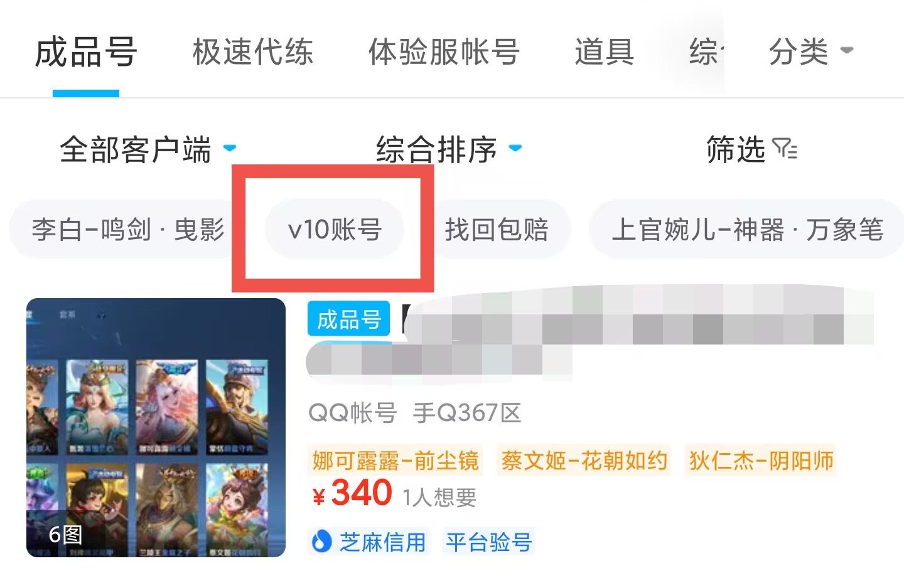The height and width of the screenshot is (588, 904).
Task: Click the ¥340 price on listing
Action: (x=352, y=493)
